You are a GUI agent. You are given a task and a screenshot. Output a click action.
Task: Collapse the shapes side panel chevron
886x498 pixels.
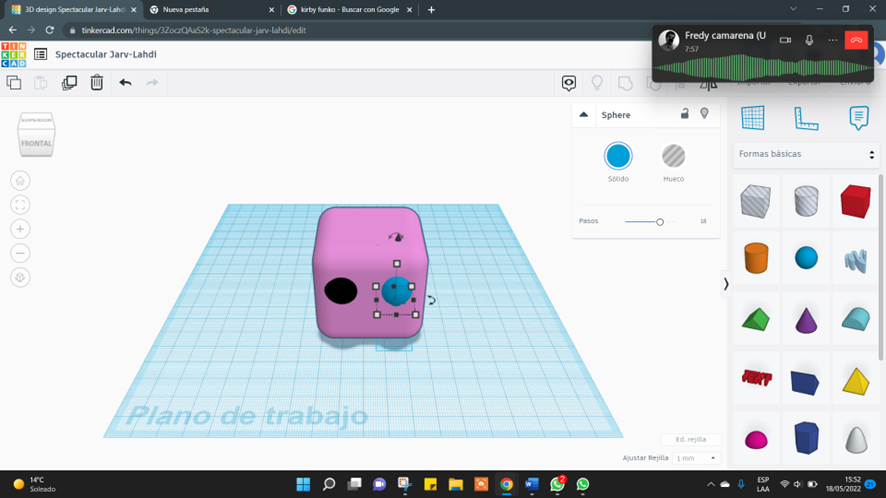tap(726, 284)
